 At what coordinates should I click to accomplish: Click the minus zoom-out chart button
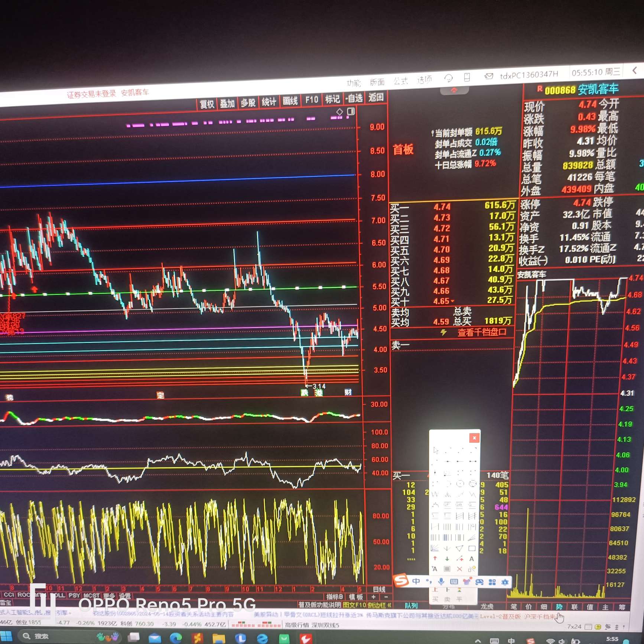tap(386, 597)
